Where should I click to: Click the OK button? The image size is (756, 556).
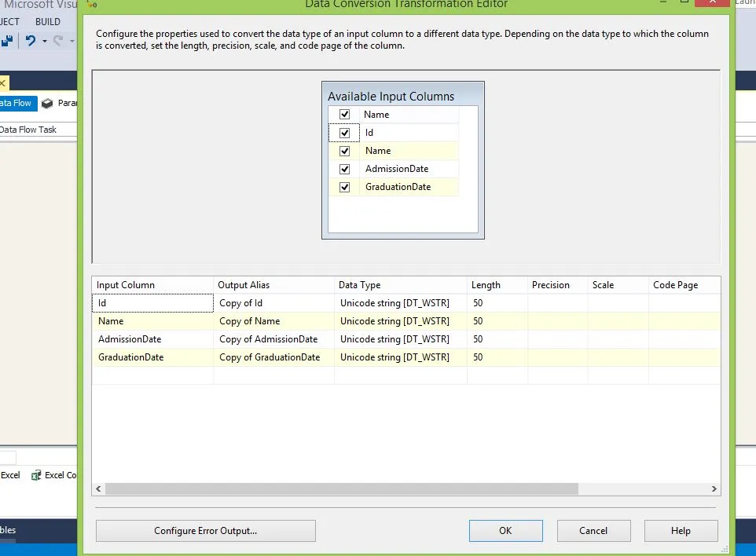pos(506,530)
